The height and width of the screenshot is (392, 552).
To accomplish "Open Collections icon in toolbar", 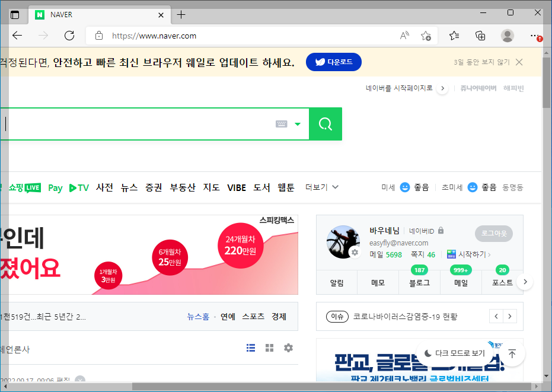I will click(x=480, y=36).
